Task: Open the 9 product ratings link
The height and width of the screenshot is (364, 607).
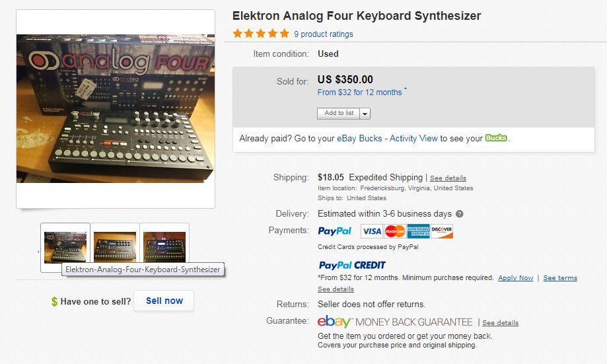Action: point(324,34)
